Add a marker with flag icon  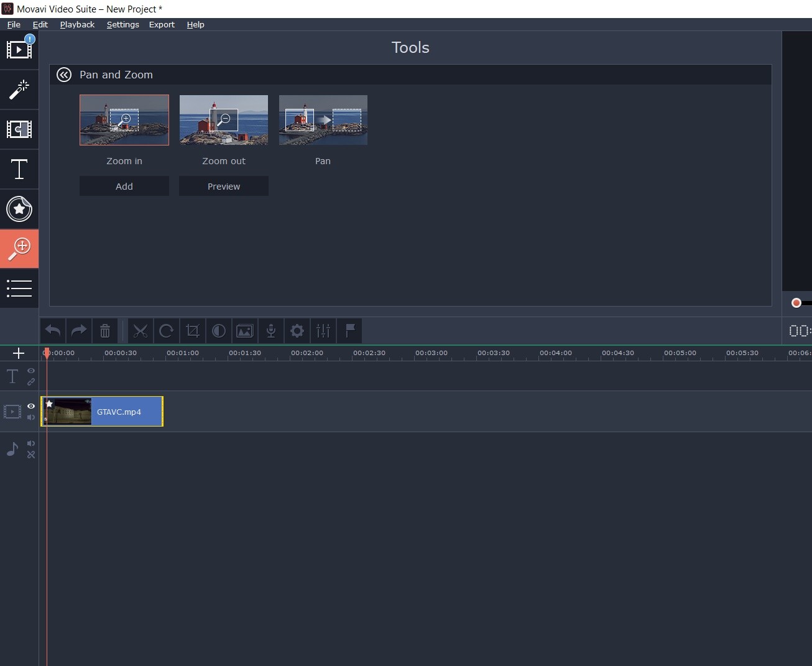tap(350, 331)
